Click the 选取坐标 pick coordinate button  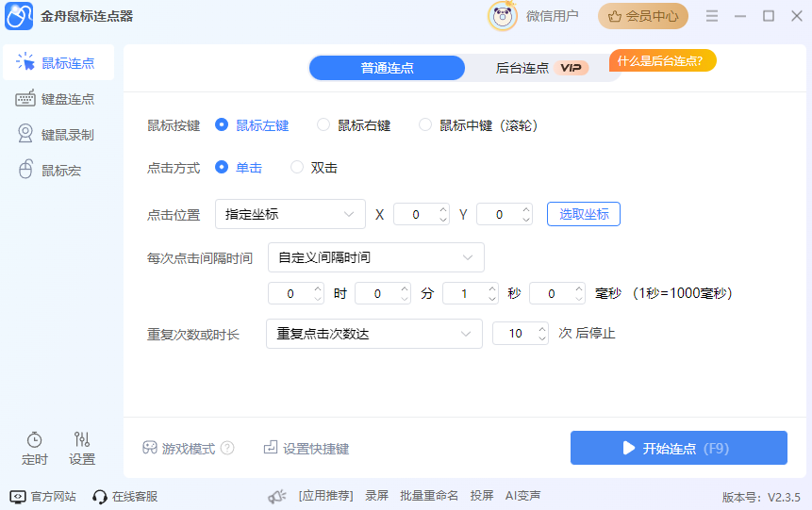tap(584, 214)
